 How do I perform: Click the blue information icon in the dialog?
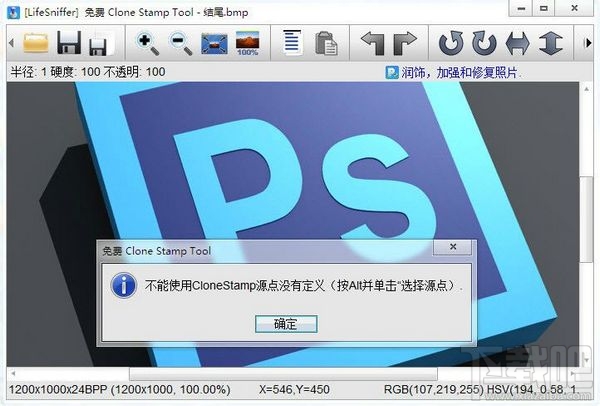124,285
